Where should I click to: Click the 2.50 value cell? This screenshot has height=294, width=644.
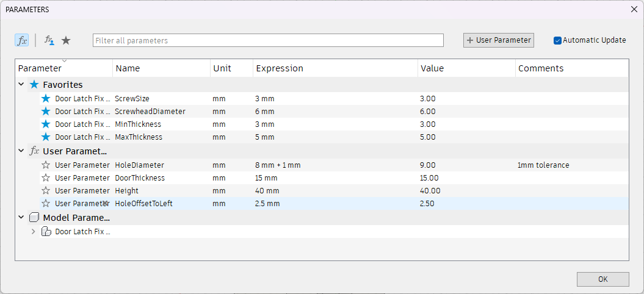click(466, 203)
